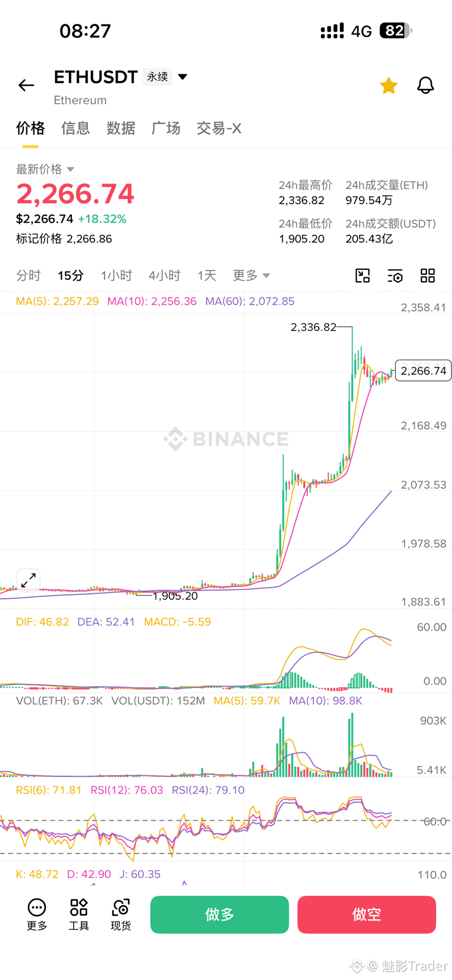
Task: Tap the Ethereum subtitle text
Action: (80, 100)
